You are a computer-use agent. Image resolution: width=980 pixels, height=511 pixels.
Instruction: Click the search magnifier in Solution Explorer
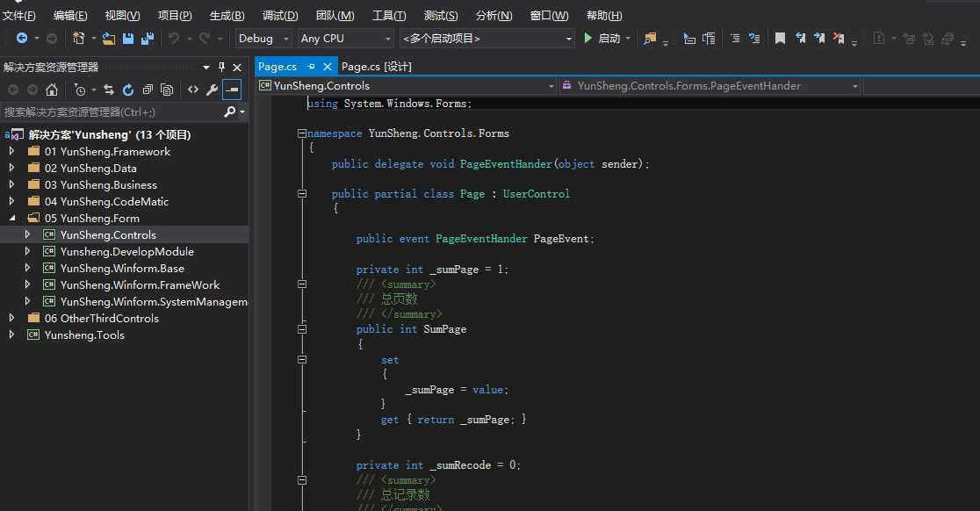(x=229, y=112)
